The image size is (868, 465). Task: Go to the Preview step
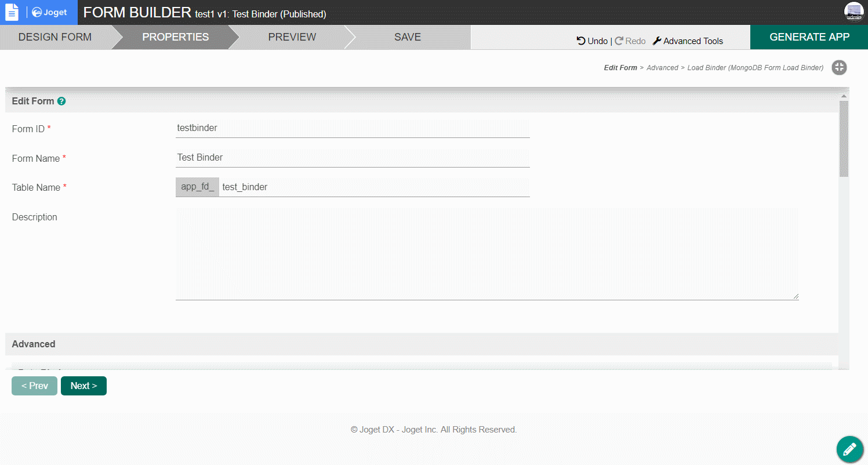point(292,37)
